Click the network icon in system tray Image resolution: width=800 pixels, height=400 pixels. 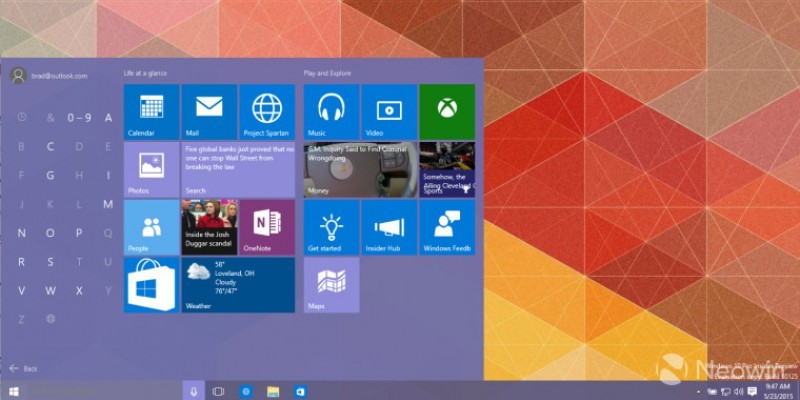[x=727, y=392]
